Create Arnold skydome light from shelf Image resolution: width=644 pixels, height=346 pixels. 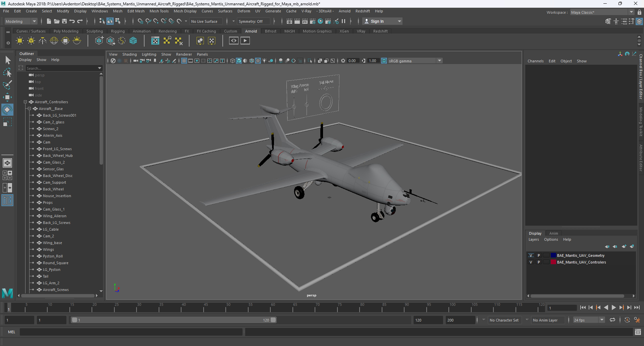click(x=54, y=41)
